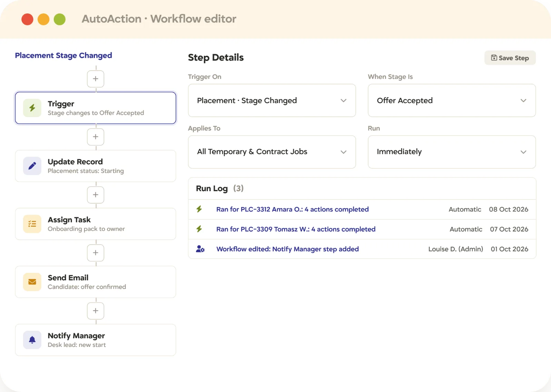551x392 pixels.
Task: Click lightning icon on PLC-3312 run log row
Action: coord(199,209)
